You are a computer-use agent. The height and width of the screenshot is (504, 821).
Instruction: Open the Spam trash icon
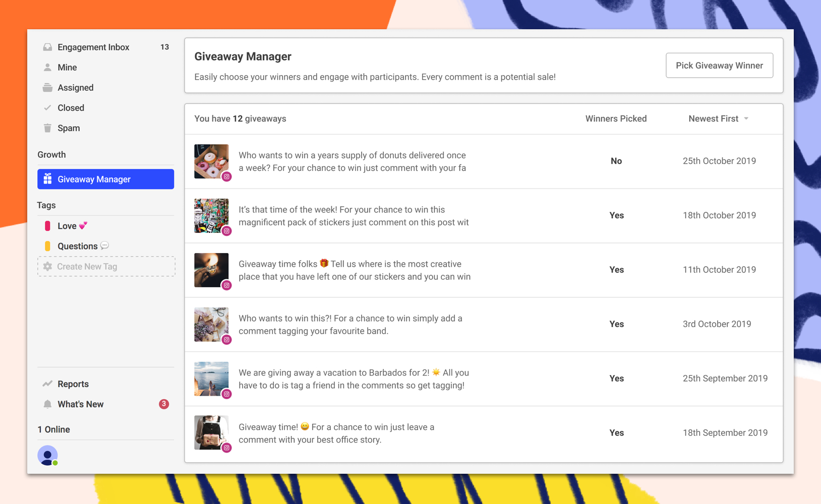(x=47, y=128)
